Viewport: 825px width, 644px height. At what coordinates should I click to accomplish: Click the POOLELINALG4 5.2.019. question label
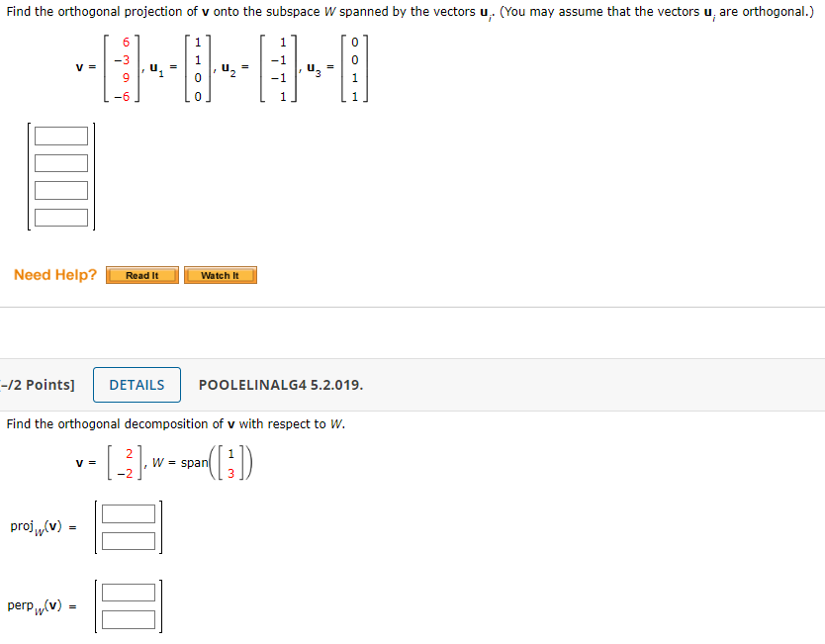[x=281, y=385]
